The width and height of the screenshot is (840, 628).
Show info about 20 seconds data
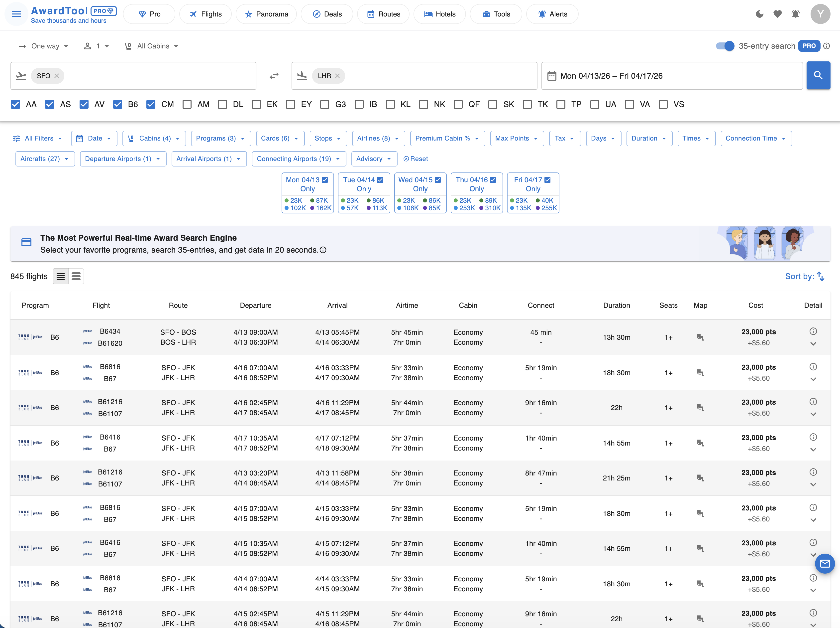[323, 250]
